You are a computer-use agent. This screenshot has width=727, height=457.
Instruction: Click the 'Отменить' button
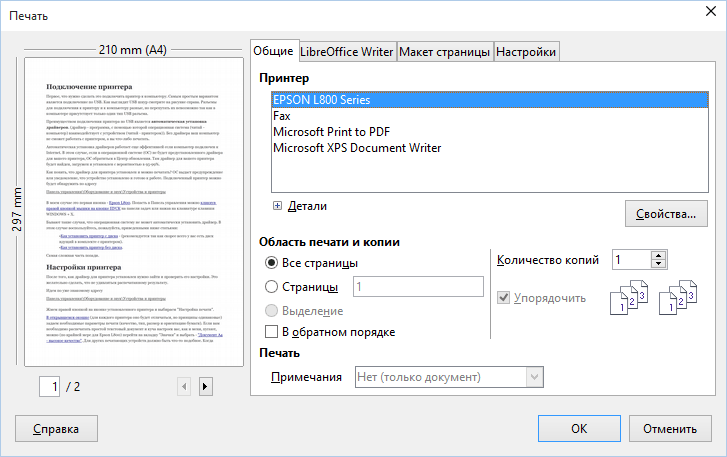point(669,429)
